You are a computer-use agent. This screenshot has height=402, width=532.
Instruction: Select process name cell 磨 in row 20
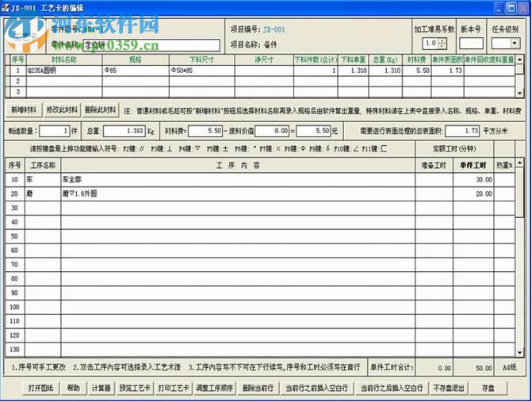(43, 193)
